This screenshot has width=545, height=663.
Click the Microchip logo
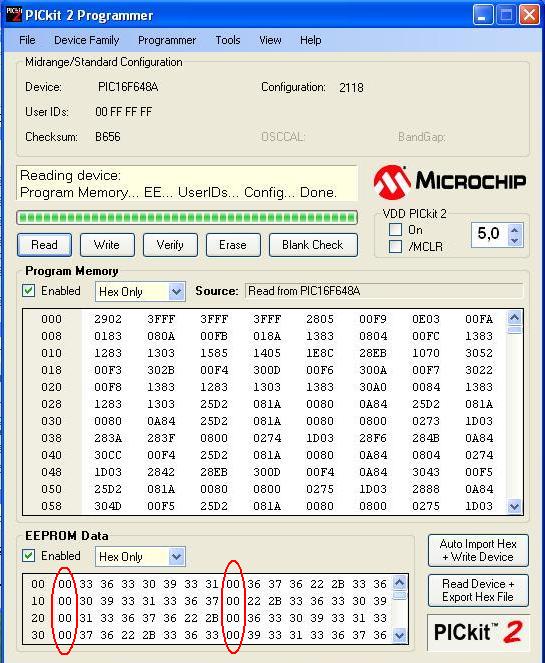click(450, 182)
